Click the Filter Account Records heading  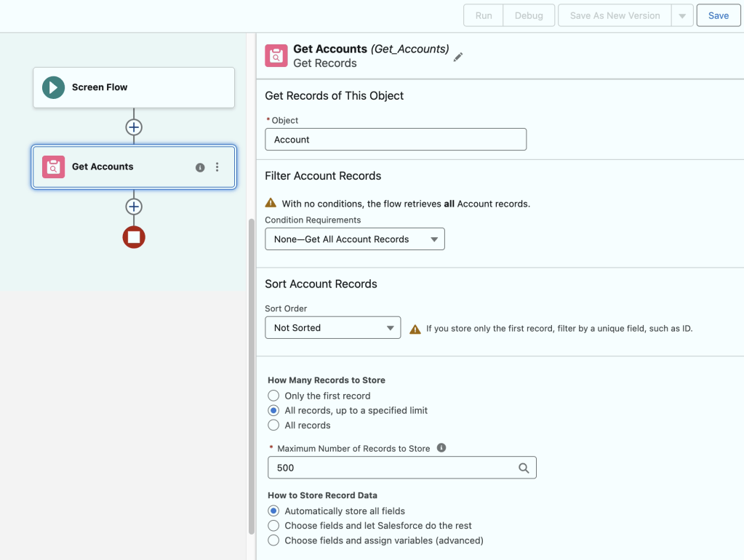click(323, 176)
